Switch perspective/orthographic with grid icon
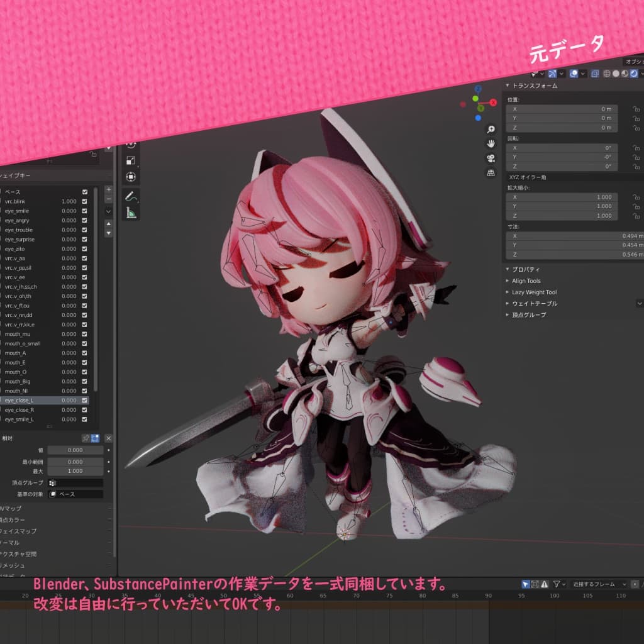The image size is (644, 644). click(491, 172)
